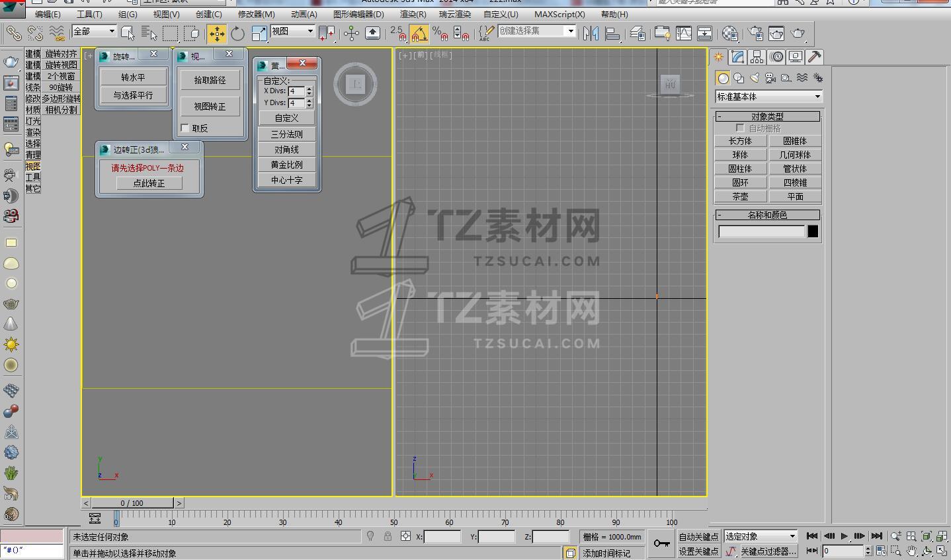Viewport: 951px width, 560px height.
Task: Click the 茶壶 teapot button
Action: [x=740, y=196]
